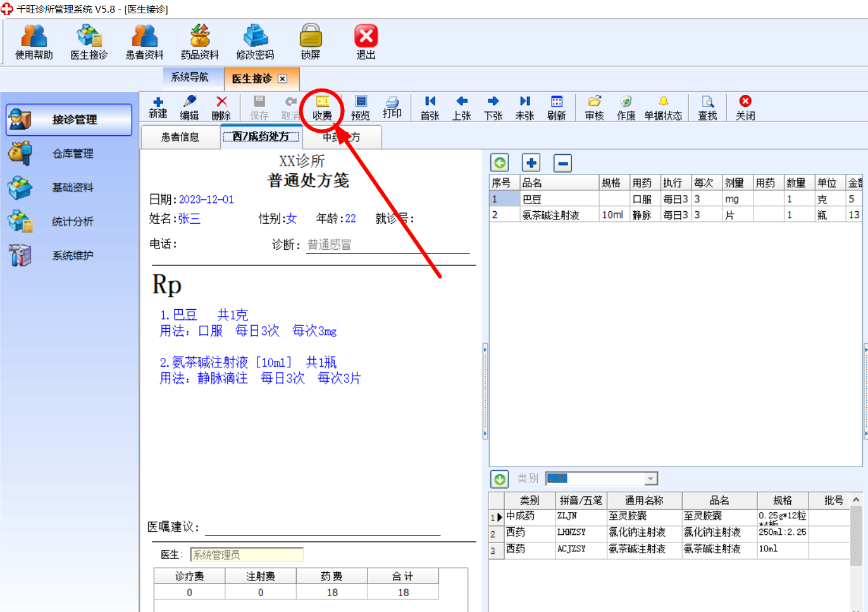Image resolution: width=868 pixels, height=612 pixels.
Task: Select the 西/成药处方 tab
Action: click(261, 137)
